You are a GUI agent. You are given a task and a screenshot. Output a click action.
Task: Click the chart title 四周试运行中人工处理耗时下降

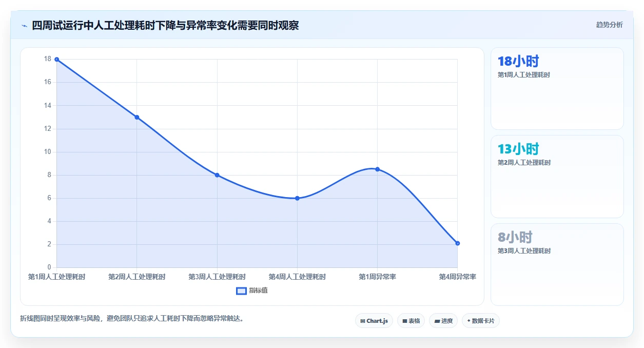[165, 26]
